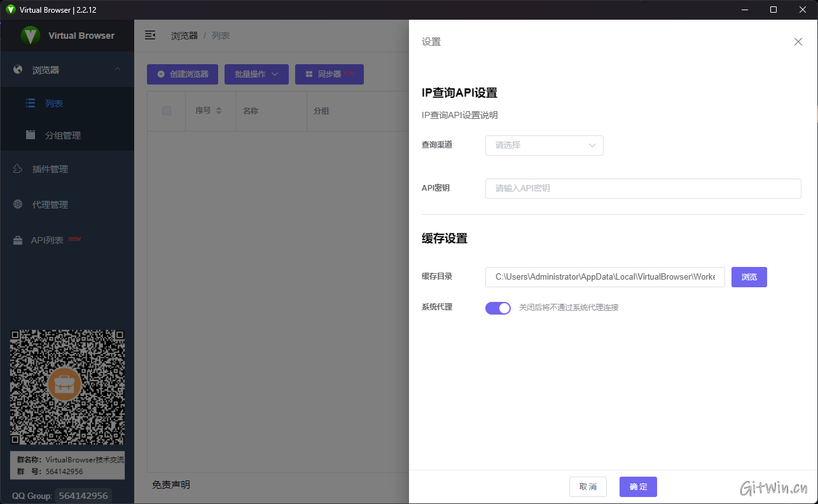Click the 浏览 button for cache directory
This screenshot has height=504, width=818.
click(x=749, y=277)
